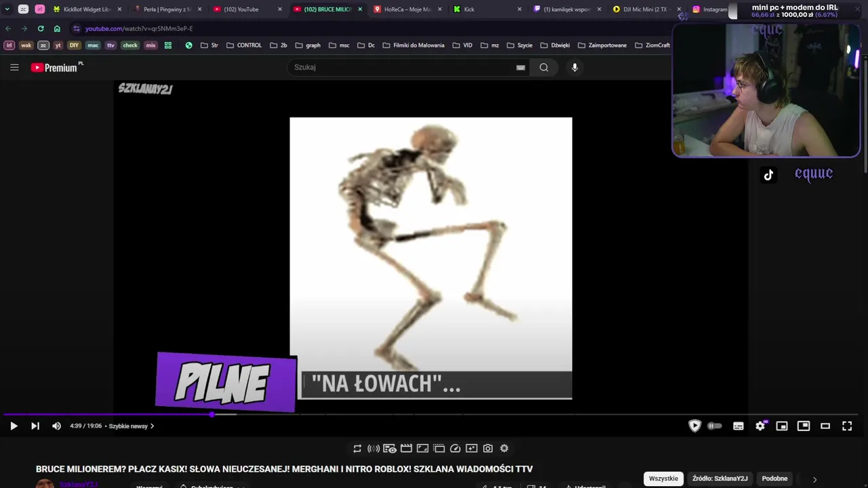Open the YouTube hamburger guide menu
The height and width of the screenshot is (488, 868).
(x=14, y=67)
